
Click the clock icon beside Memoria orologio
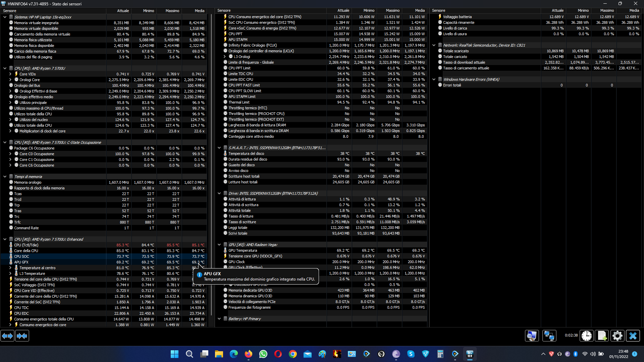click(x=11, y=182)
